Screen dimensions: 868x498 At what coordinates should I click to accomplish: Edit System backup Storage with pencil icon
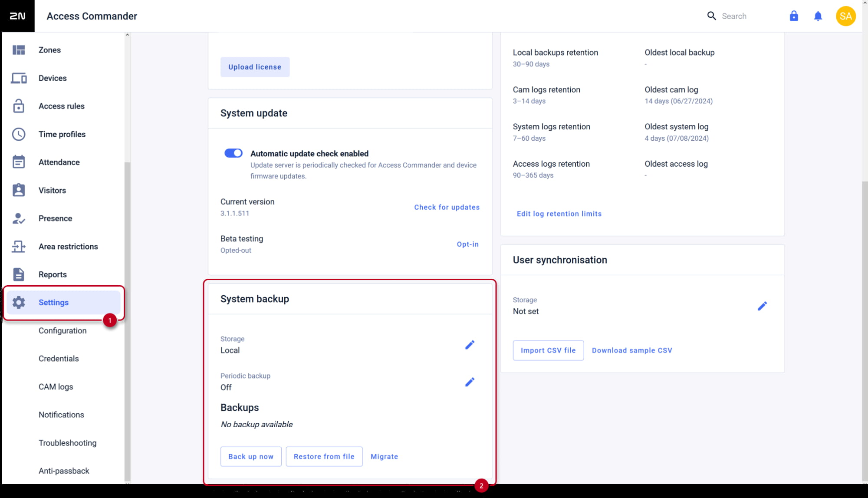tap(470, 345)
